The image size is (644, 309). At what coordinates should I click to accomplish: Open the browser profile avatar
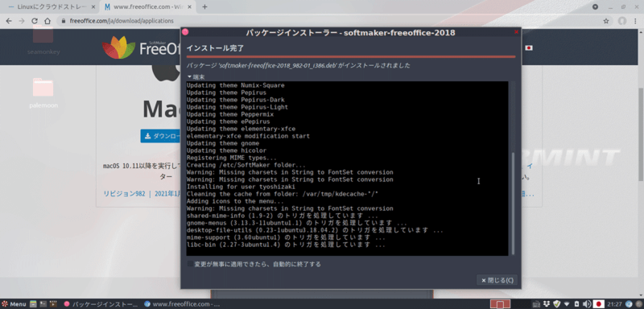pos(622,21)
